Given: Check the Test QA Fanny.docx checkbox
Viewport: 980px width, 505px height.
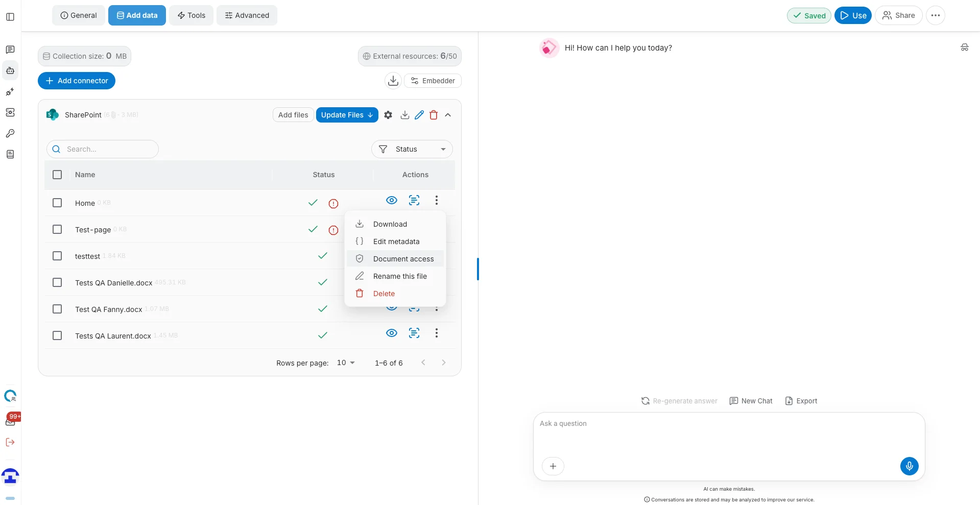Looking at the screenshot, I should pyautogui.click(x=57, y=309).
